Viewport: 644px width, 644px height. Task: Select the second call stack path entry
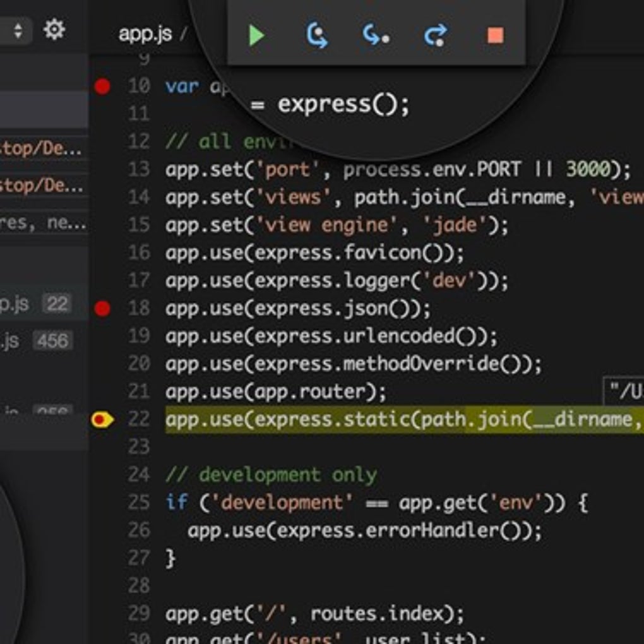coord(44,186)
